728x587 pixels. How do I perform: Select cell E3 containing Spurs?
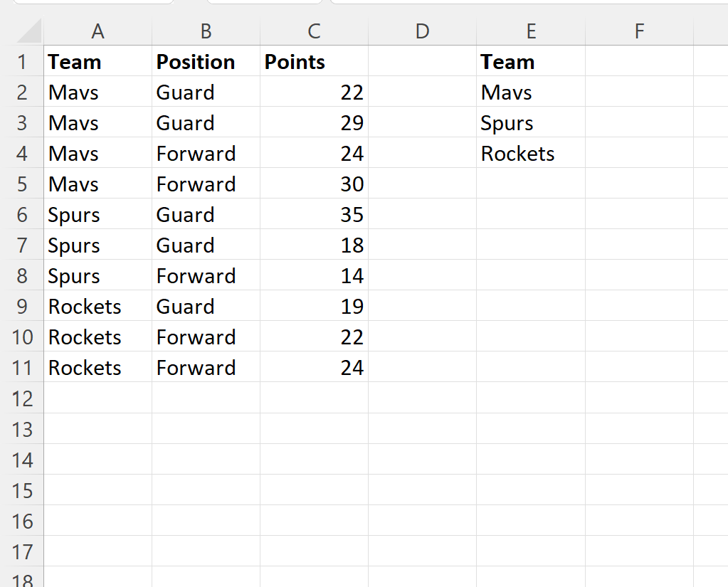click(531, 123)
